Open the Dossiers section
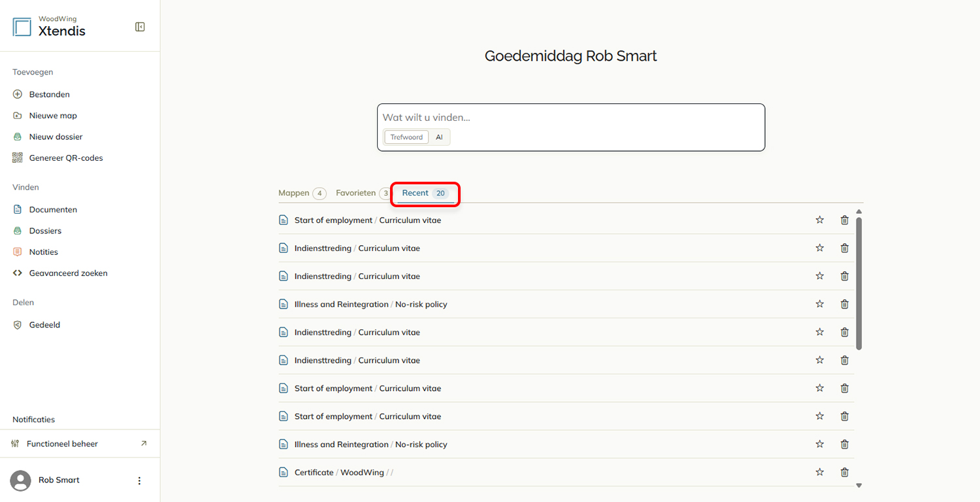 coord(37,231)
